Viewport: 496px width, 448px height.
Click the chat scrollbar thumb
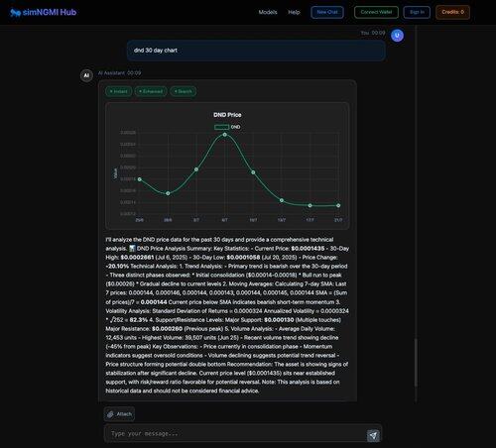(416, 362)
